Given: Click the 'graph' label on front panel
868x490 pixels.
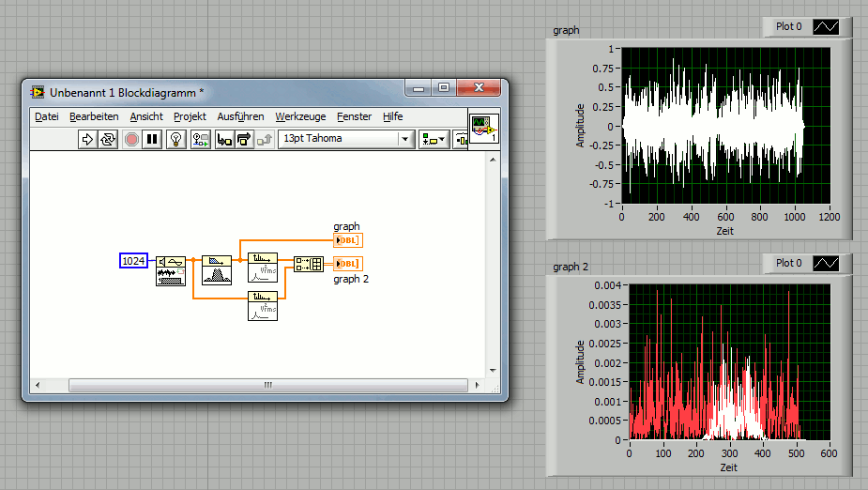Looking at the screenshot, I should 566,30.
